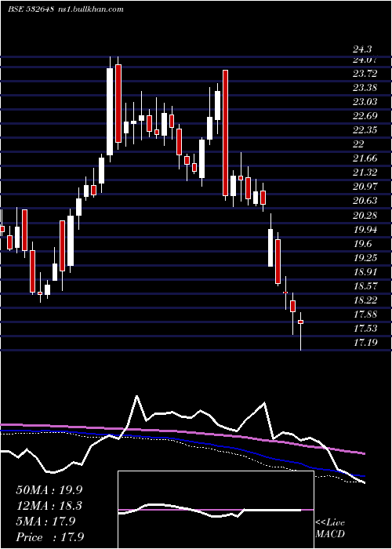Click the ns1.bullkhan.com source text
392x549 pixels.
pos(90,9)
